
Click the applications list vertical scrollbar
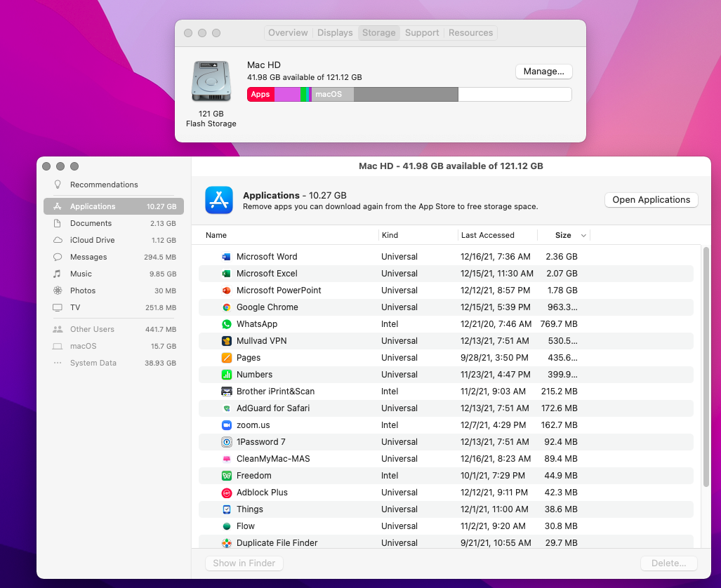(706, 367)
